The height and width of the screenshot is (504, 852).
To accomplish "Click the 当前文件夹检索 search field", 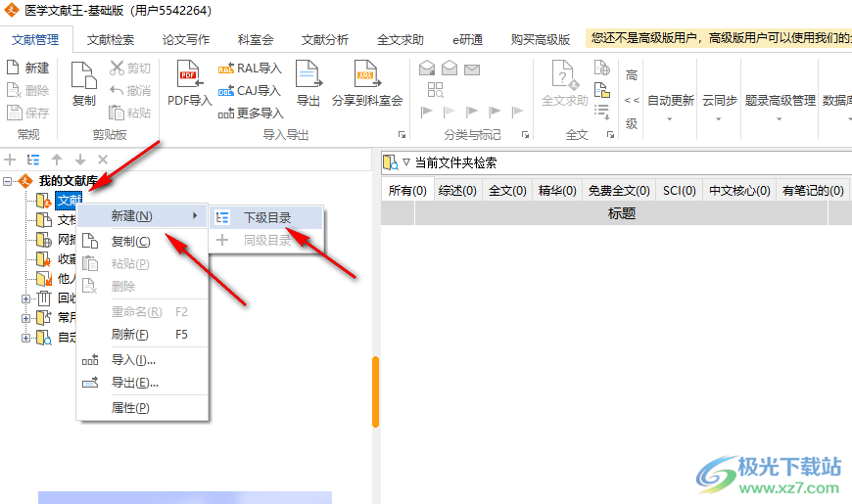I will click(x=631, y=162).
